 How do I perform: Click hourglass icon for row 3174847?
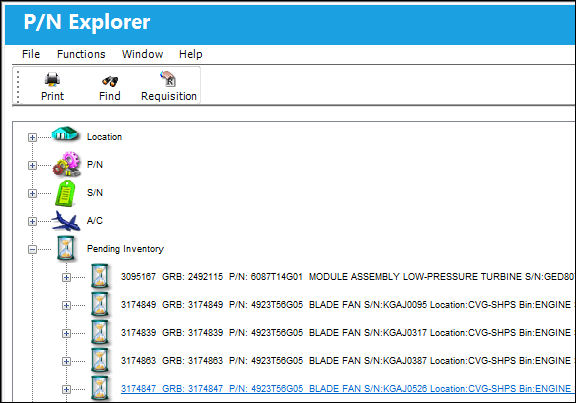[100, 388]
